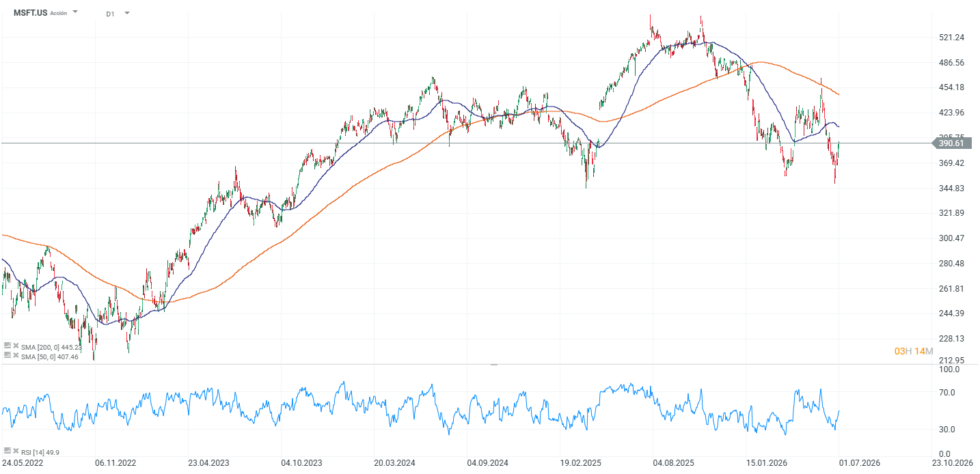Viewport: 980px width, 474px height.
Task: Click the MSFT.US symbol name
Action: tap(31, 13)
